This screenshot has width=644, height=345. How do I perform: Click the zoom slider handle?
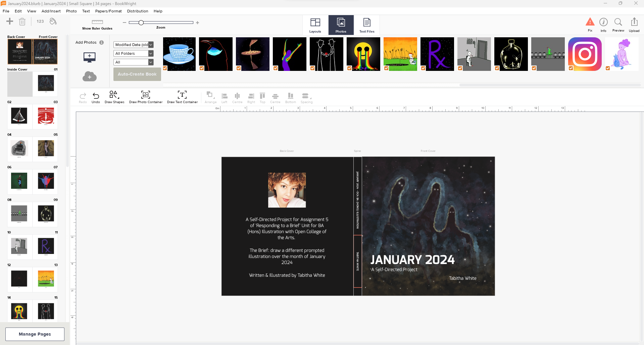tap(141, 23)
